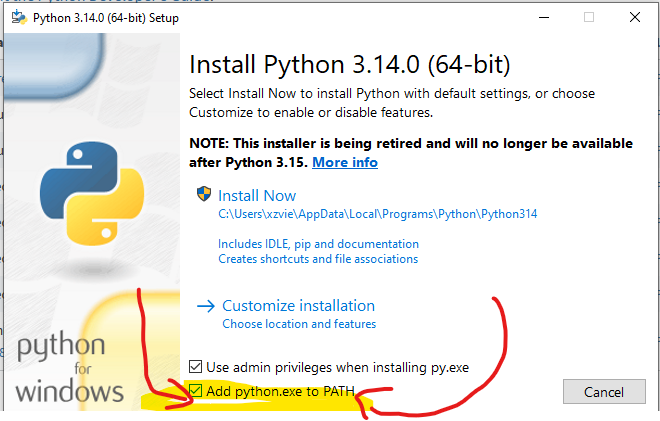Click 'Creates shortcuts and file associations' text
Image resolution: width=660 pixels, height=421 pixels.
[318, 259]
